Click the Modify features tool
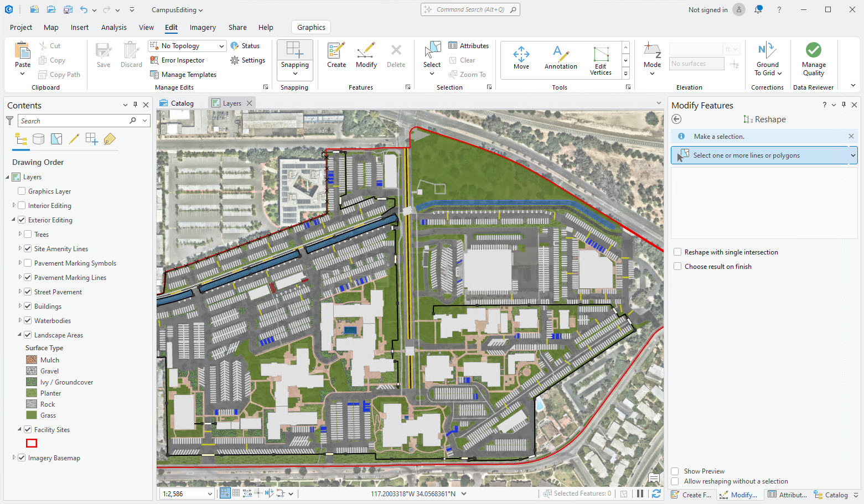864x504 pixels. click(366, 55)
